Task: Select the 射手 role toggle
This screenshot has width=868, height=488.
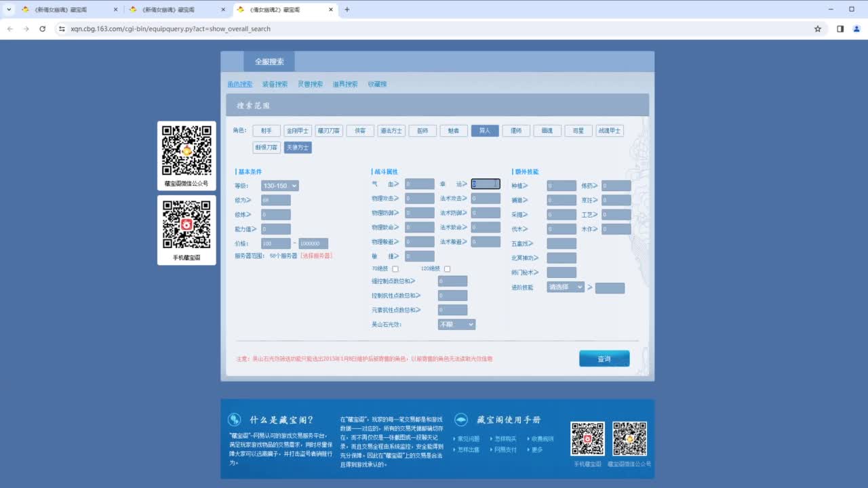Action: click(x=267, y=131)
